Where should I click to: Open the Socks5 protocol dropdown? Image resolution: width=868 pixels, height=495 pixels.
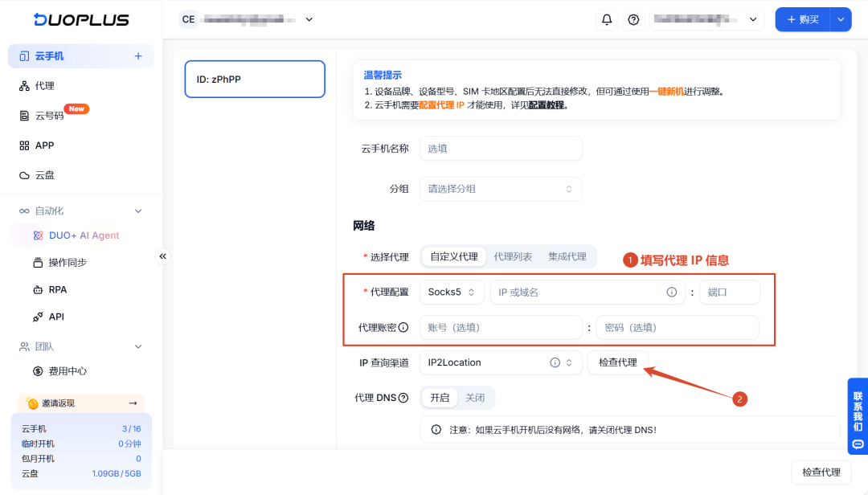tap(452, 292)
